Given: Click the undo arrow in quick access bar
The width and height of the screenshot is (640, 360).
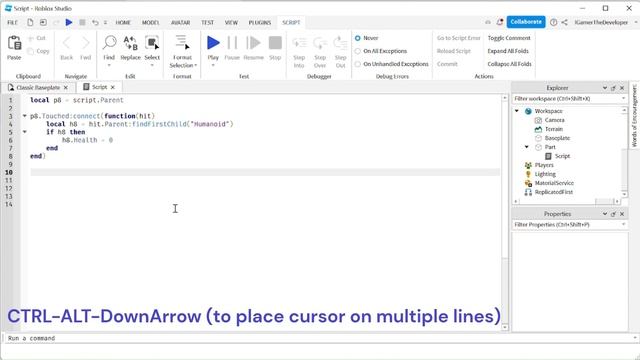Looking at the screenshot, I should pyautogui.click(x=95, y=22).
